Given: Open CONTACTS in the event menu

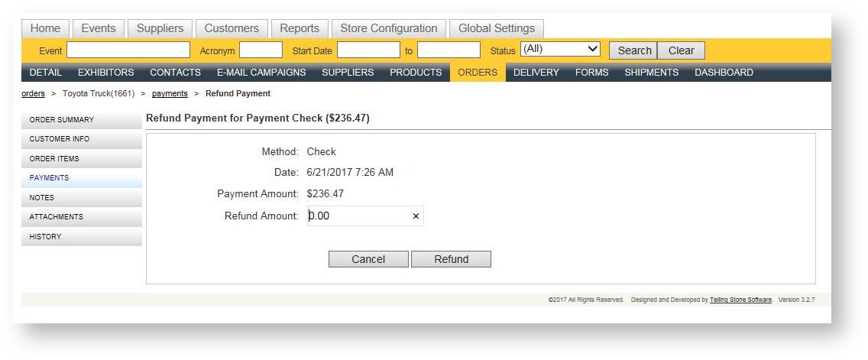Looking at the screenshot, I should tap(175, 73).
